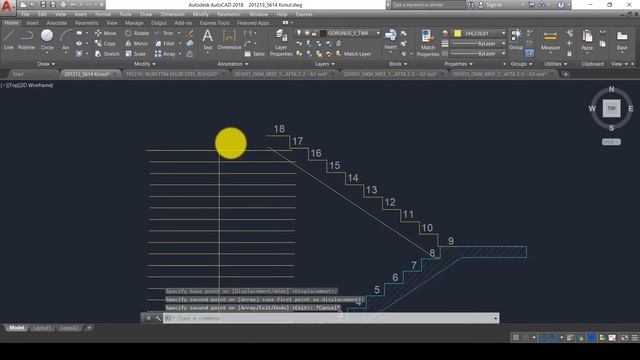This screenshot has height=360, width=640.
Task: Click the Paste button
Action: (x=587, y=40)
